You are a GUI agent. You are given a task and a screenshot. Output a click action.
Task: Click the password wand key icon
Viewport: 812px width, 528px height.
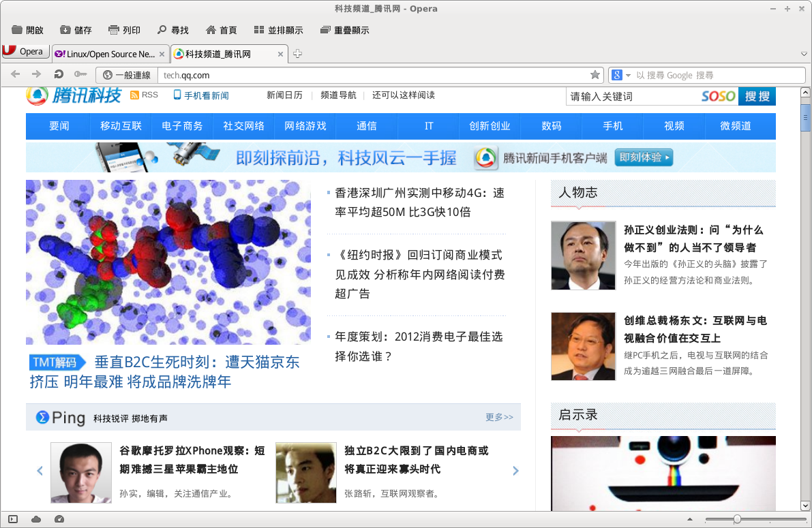80,74
